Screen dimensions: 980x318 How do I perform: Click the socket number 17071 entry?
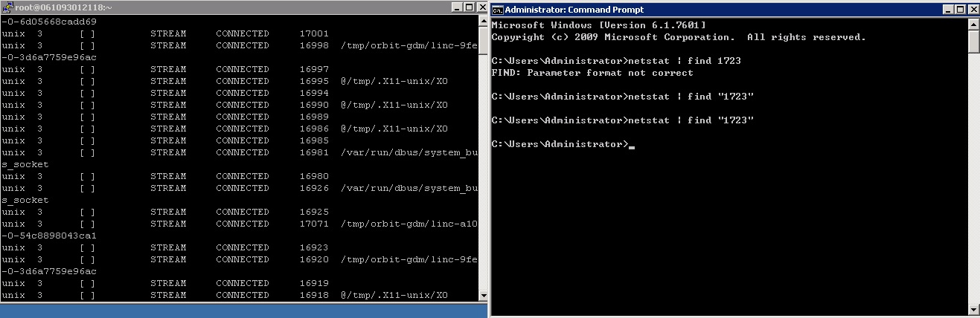coord(314,224)
